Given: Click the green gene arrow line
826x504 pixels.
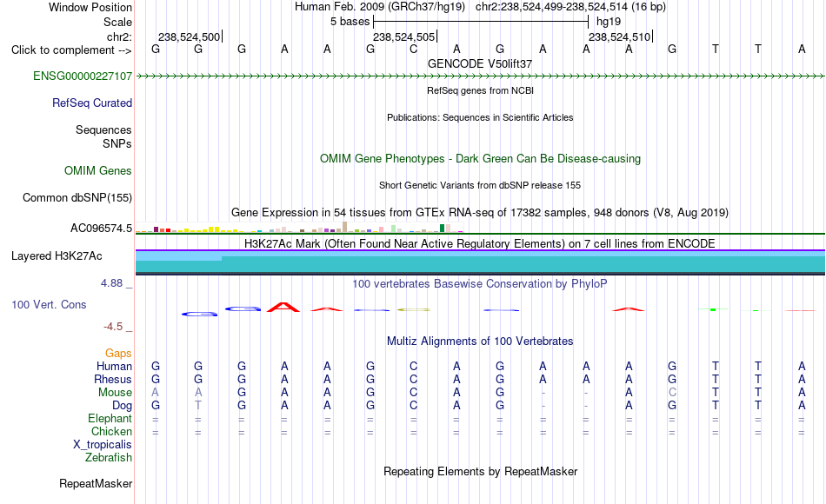Looking at the screenshot, I should click(x=480, y=76).
